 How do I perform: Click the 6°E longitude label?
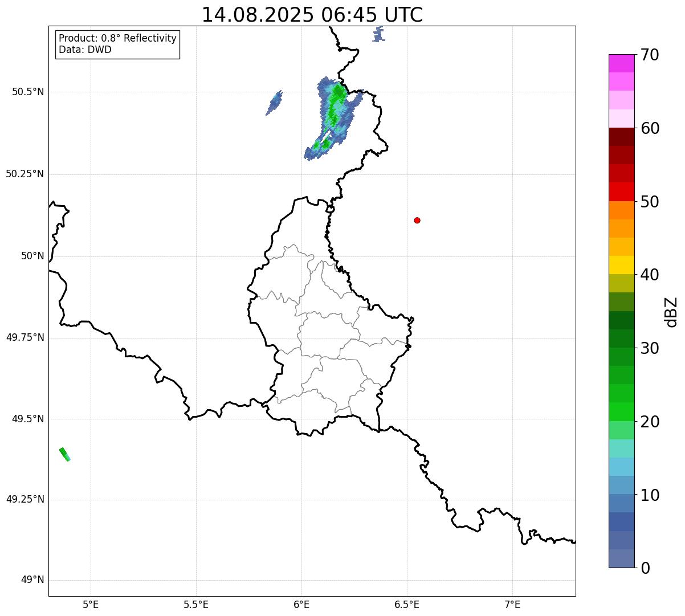[x=302, y=605]
